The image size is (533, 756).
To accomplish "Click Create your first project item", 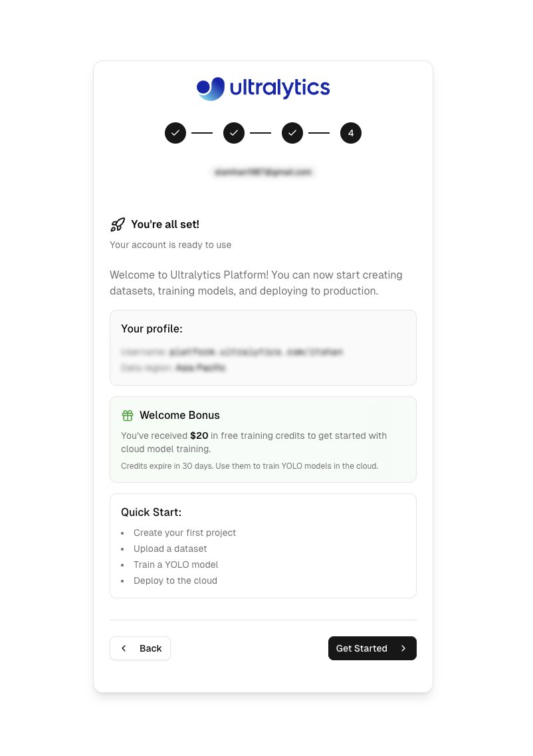I will tap(185, 533).
